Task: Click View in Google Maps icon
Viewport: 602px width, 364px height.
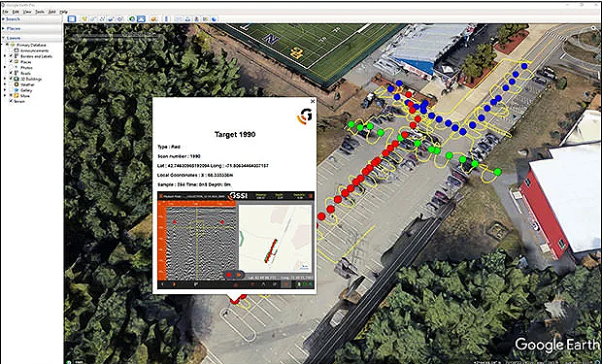Action: 206,18
